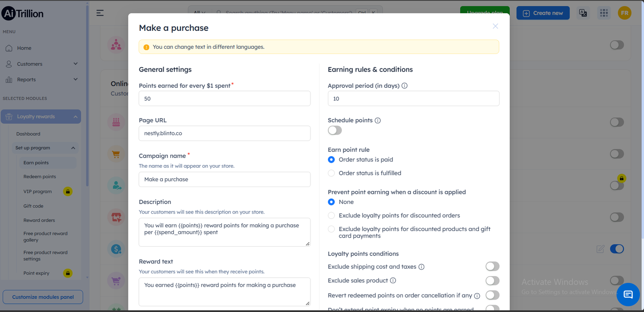Open Gift code menu item
Image resolution: width=644 pixels, height=312 pixels.
(x=33, y=206)
